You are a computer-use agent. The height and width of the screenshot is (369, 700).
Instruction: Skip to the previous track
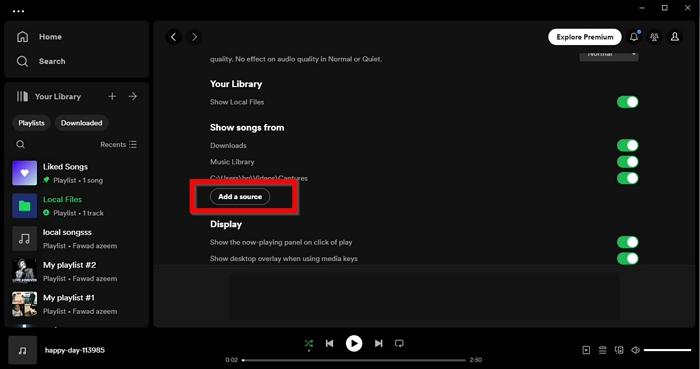329,344
